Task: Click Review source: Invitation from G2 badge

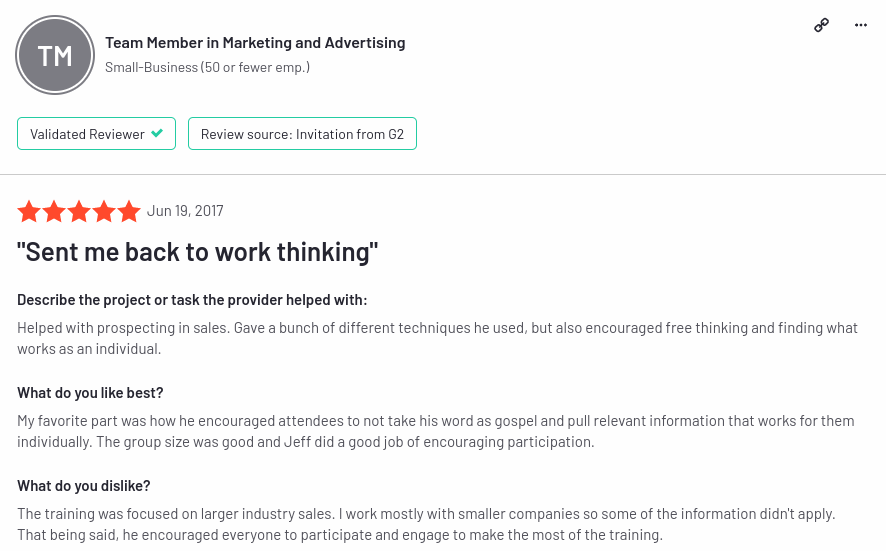Action: click(302, 133)
